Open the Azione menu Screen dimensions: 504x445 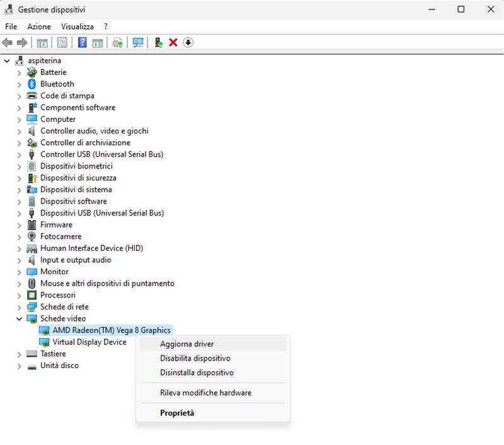(x=38, y=26)
